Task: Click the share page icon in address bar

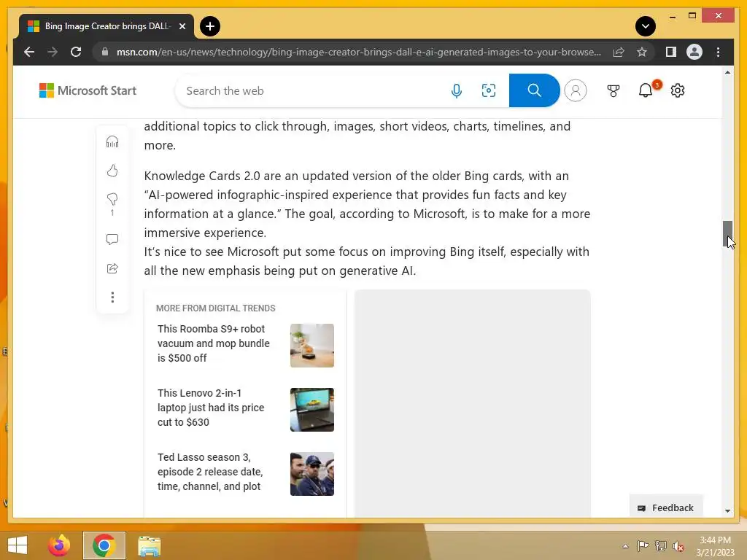Action: click(x=619, y=52)
